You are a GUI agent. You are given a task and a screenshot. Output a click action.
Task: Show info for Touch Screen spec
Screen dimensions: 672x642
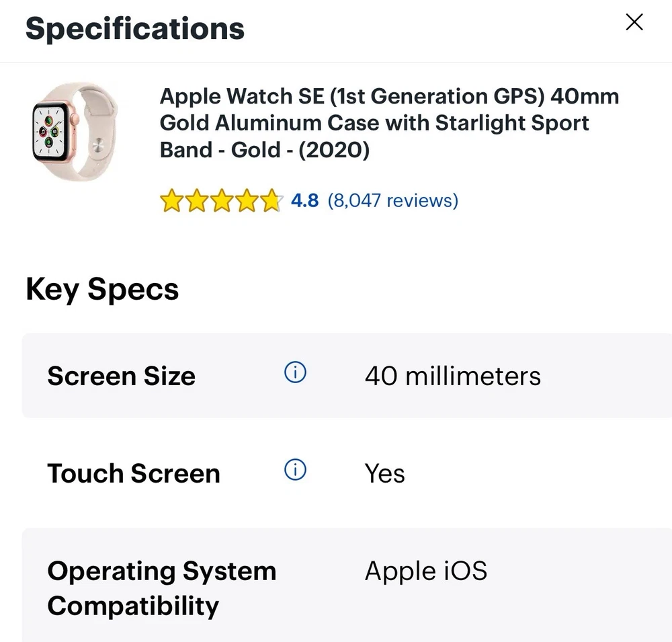pyautogui.click(x=295, y=471)
